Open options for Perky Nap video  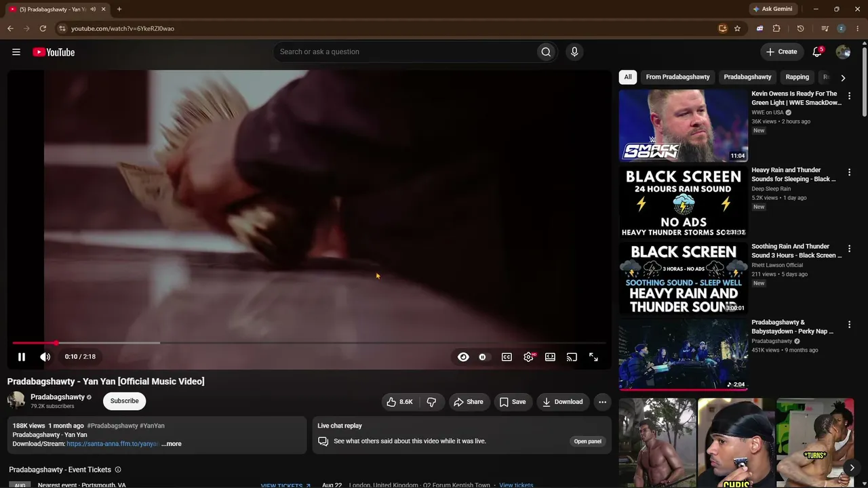point(849,325)
